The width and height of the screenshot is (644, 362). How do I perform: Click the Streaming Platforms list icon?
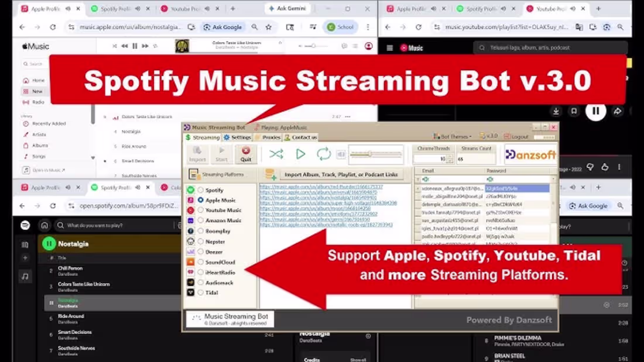click(193, 174)
